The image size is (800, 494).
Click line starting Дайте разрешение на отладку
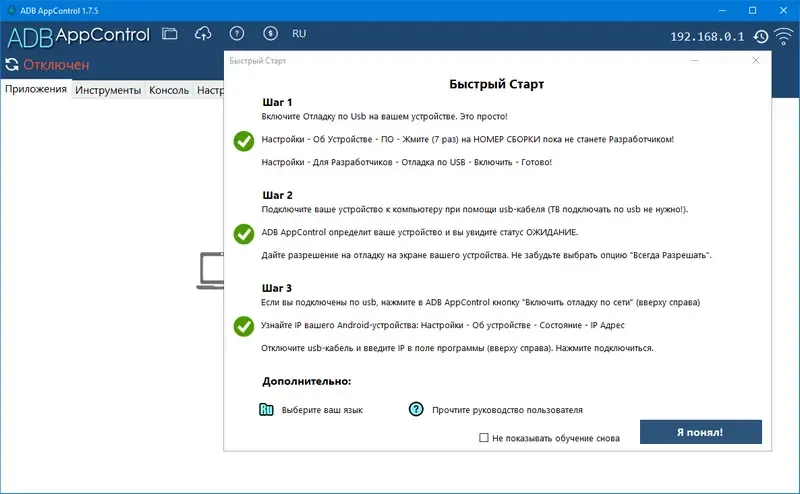tap(486, 255)
